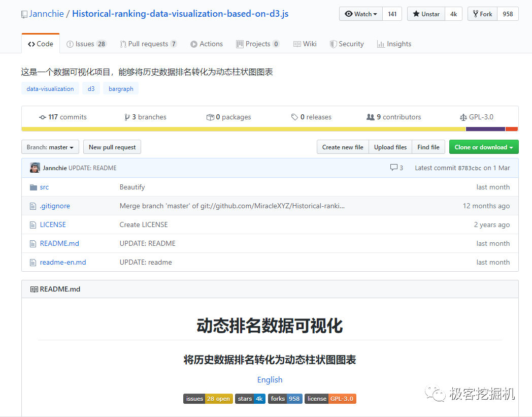View the 3 branches list
Viewport: 532px width, 417px height.
[145, 117]
